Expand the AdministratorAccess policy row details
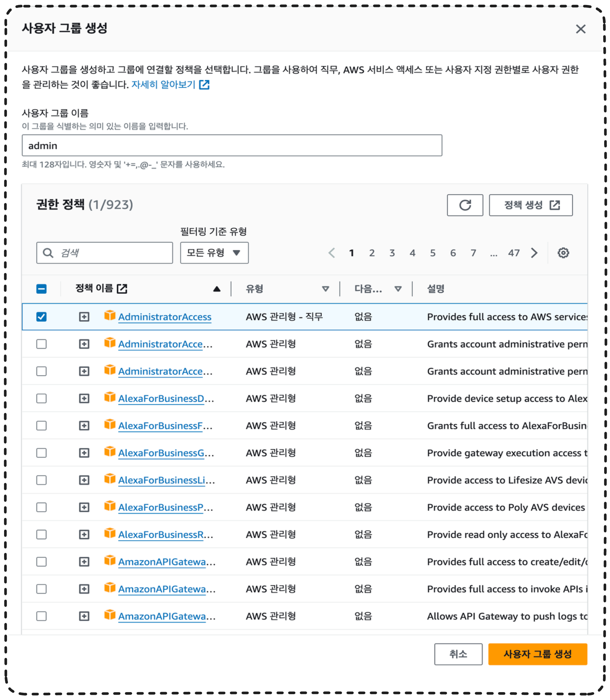The height and width of the screenshot is (700, 610). (x=84, y=317)
